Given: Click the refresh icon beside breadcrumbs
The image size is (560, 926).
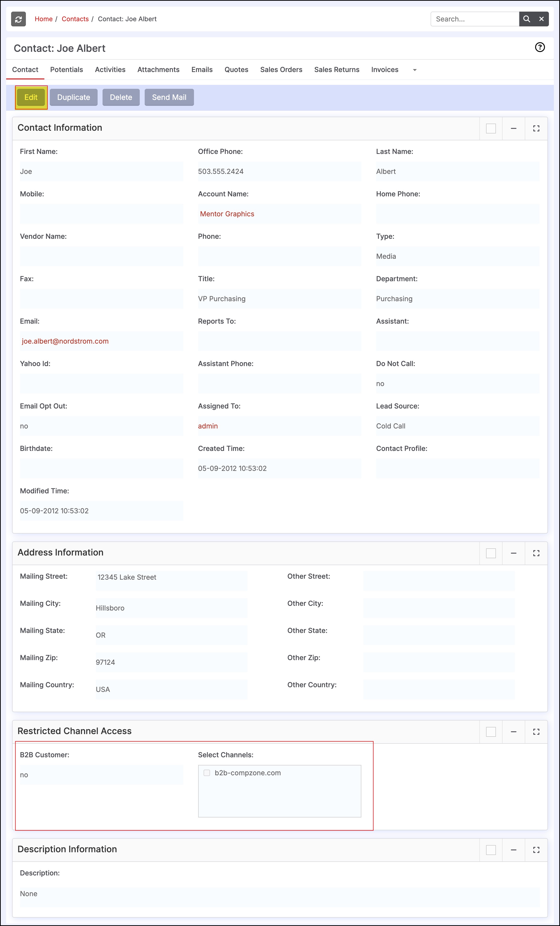Looking at the screenshot, I should 18,19.
